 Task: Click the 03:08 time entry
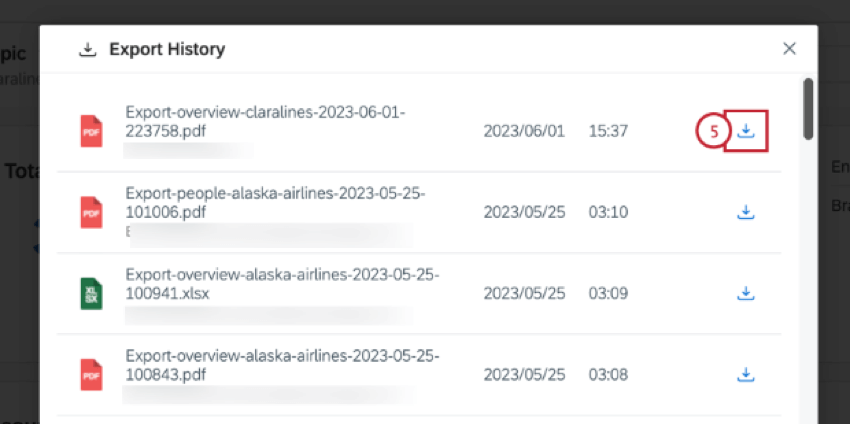pos(608,375)
